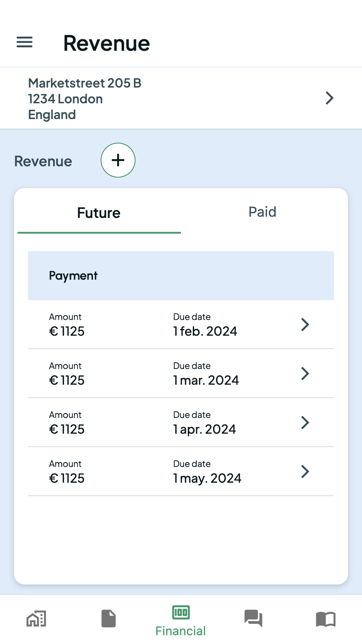This screenshot has height=644, width=362.
Task: Select the Future tab
Action: coord(99,213)
